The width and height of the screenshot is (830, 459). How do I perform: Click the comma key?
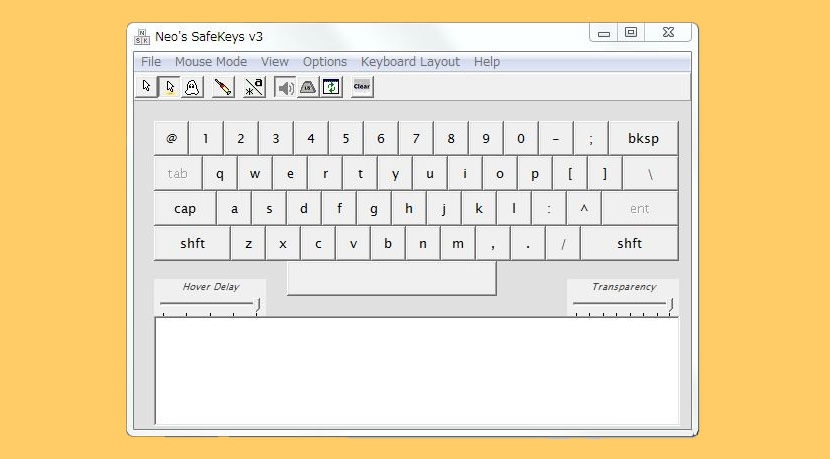coord(493,244)
